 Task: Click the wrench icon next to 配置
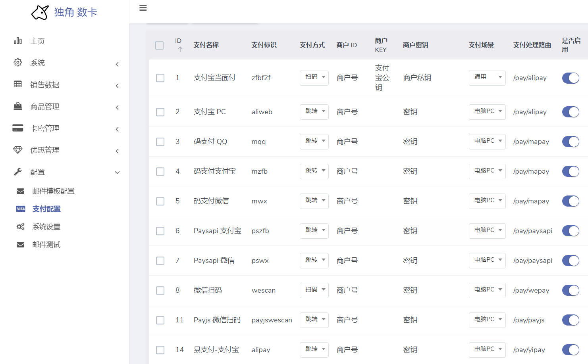[x=18, y=171]
